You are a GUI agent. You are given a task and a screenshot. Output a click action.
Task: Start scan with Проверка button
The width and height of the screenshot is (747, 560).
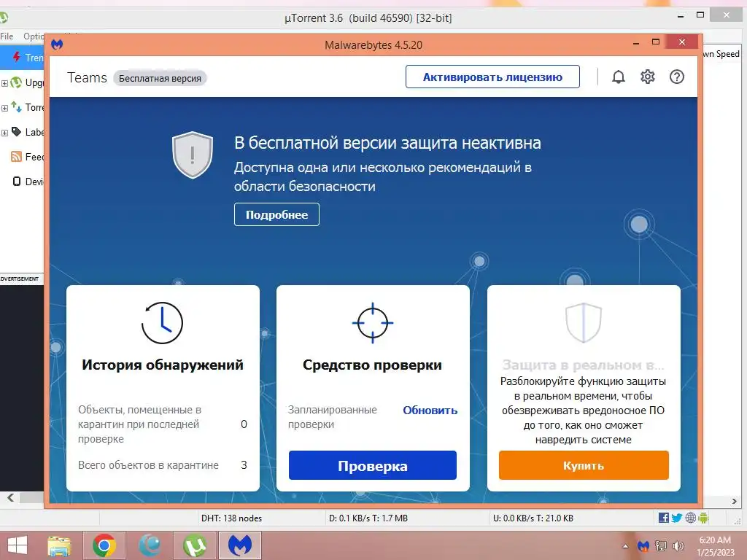[x=373, y=465]
